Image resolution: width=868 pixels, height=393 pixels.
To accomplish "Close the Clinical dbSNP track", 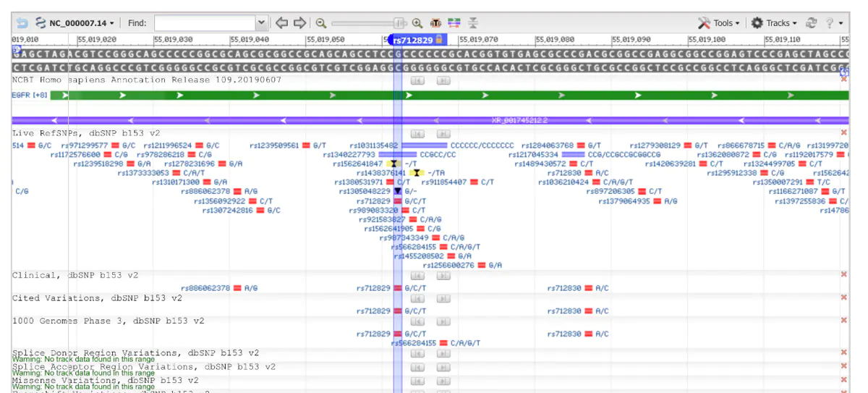I will point(843,275).
